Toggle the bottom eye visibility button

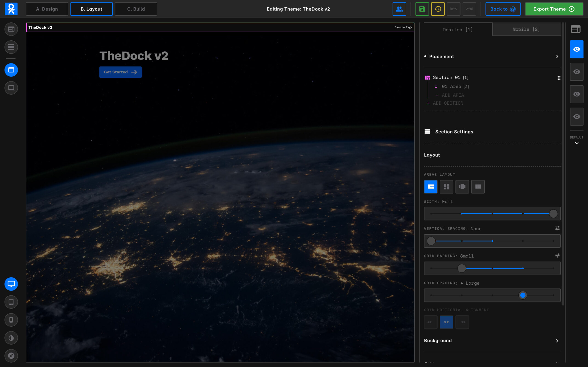point(576,117)
